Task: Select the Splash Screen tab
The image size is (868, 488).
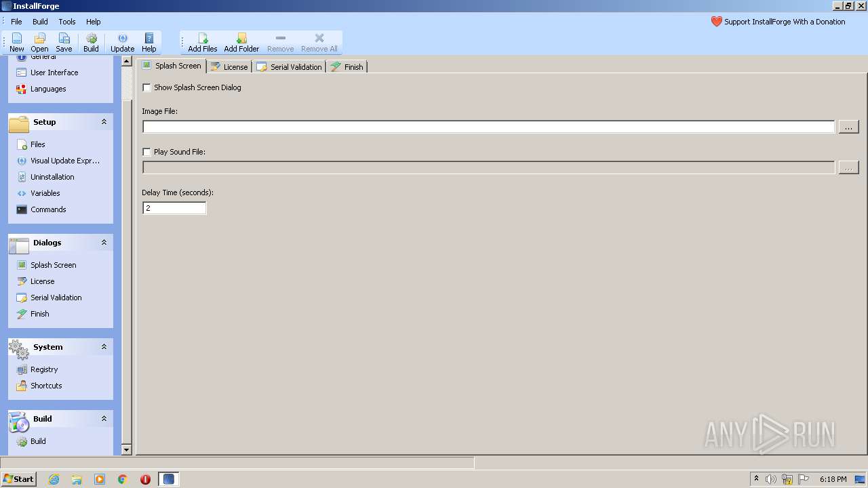Action: click(x=172, y=66)
